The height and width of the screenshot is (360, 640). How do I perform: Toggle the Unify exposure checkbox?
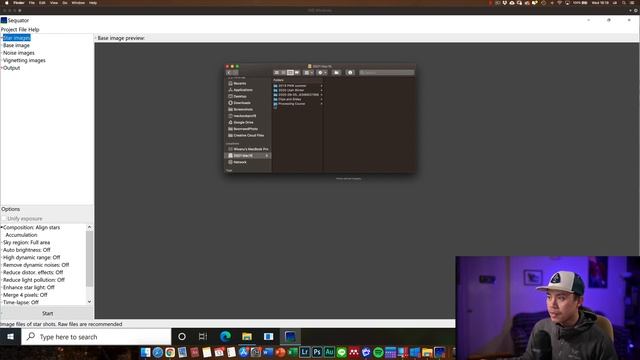4,219
